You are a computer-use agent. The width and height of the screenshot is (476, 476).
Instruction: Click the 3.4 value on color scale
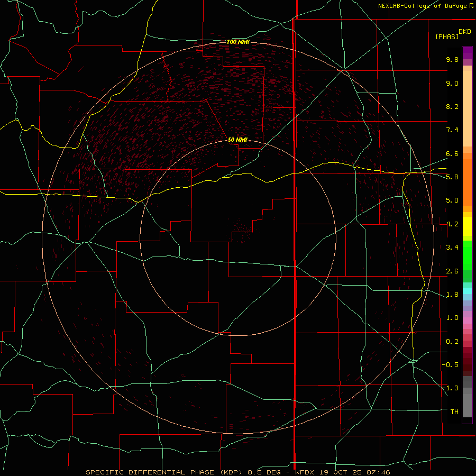coord(452,248)
